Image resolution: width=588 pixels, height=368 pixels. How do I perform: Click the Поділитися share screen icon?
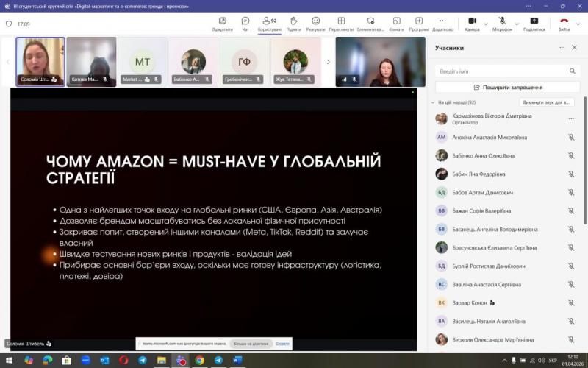pyautogui.click(x=534, y=24)
